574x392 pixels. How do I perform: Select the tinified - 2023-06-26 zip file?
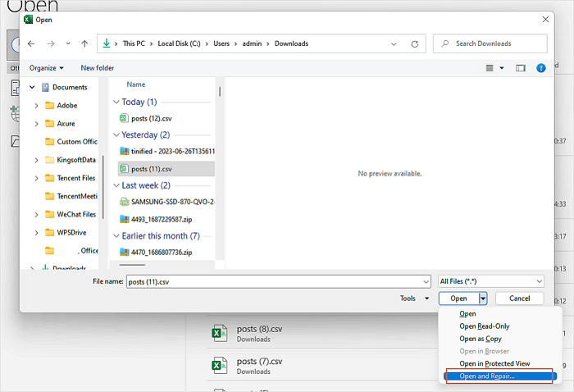pyautogui.click(x=167, y=151)
